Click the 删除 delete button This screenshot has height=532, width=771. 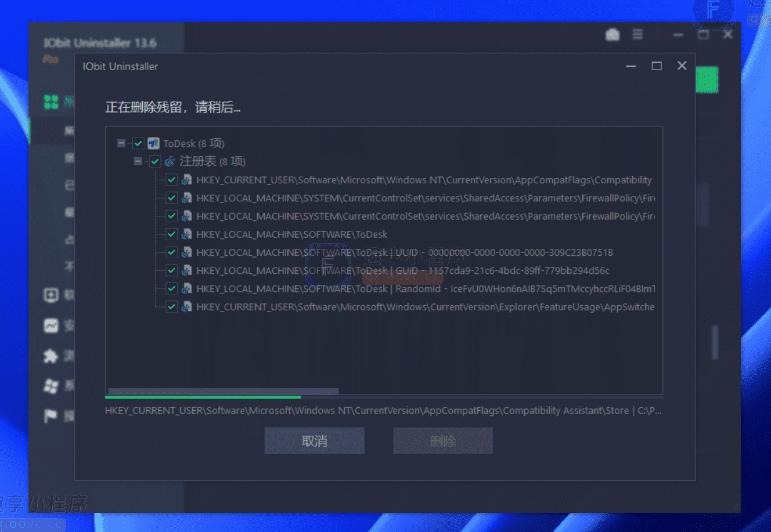443,441
